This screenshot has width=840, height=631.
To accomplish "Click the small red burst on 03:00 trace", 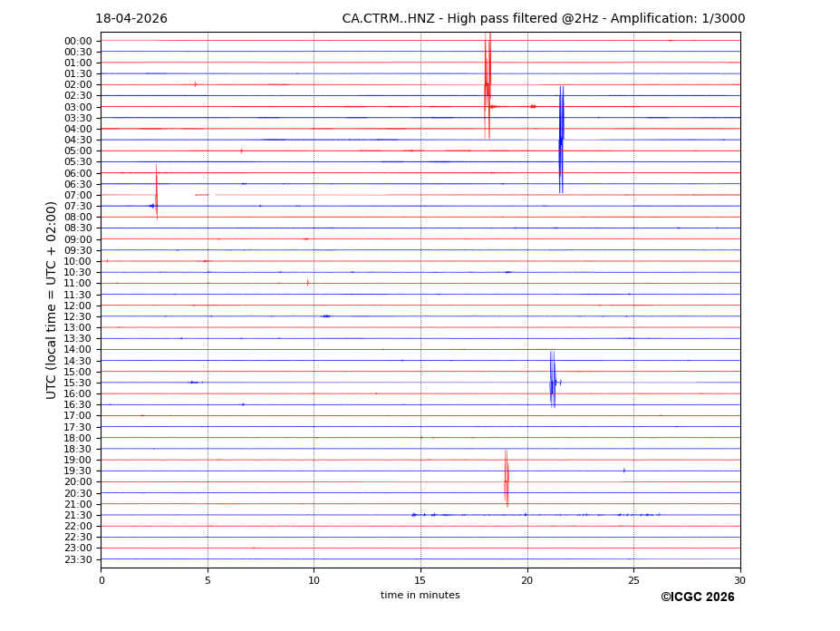I will coord(533,106).
